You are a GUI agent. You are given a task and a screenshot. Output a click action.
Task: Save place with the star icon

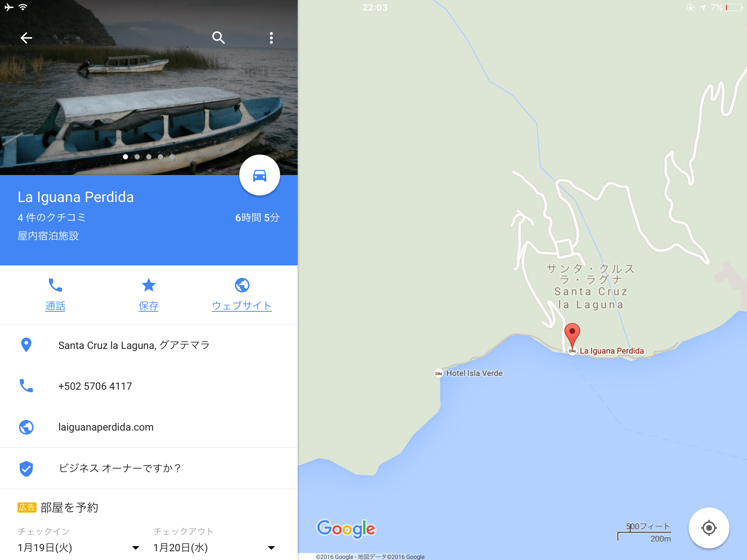(148, 285)
